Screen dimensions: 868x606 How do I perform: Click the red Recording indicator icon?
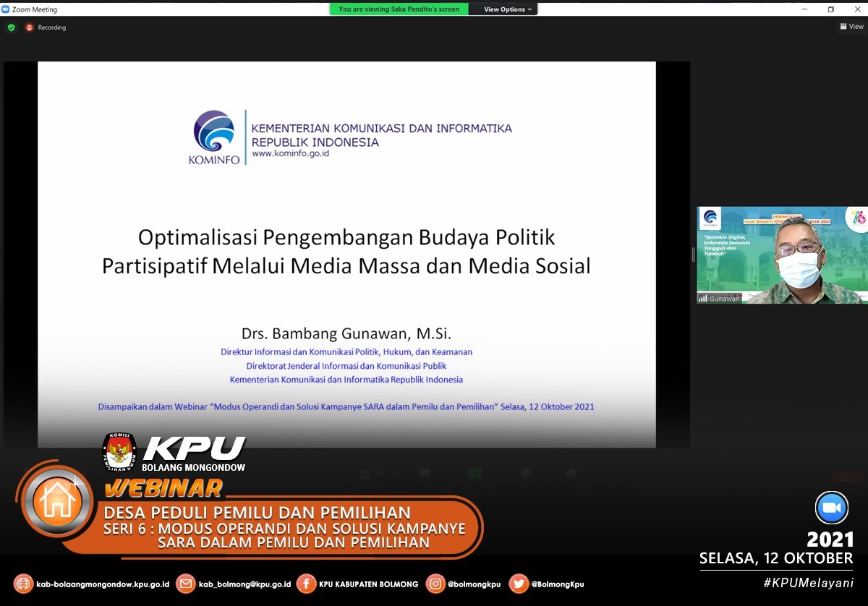pos(30,27)
